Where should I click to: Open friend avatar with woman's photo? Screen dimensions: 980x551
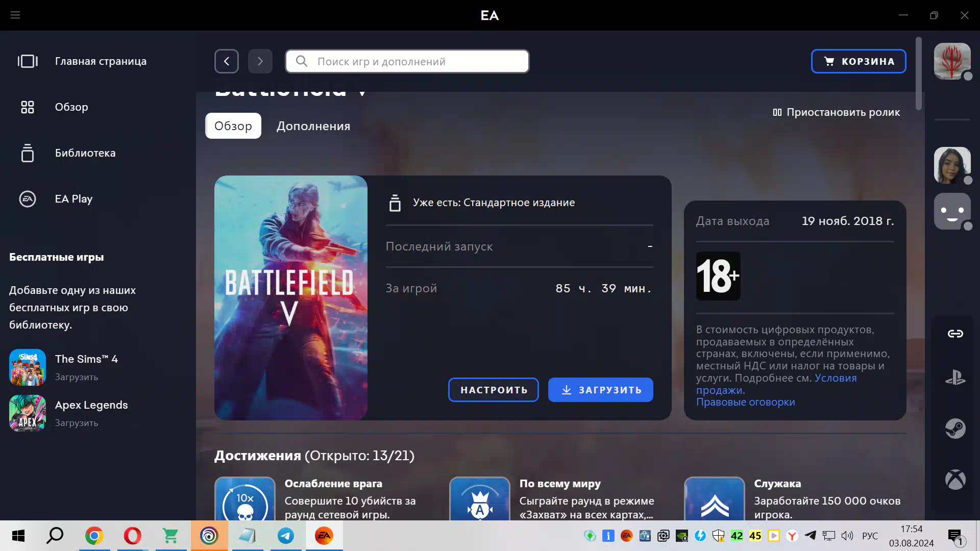pyautogui.click(x=952, y=165)
